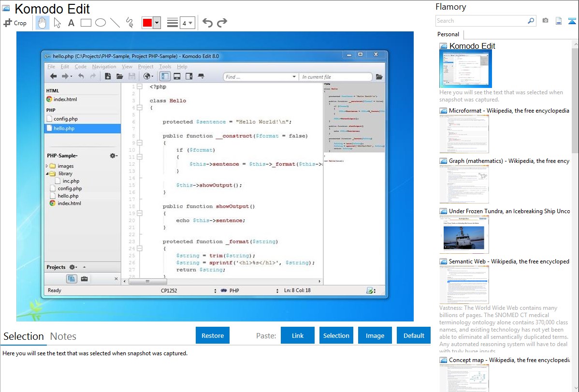Undo the last annotation
The height and width of the screenshot is (392, 579).
[x=207, y=23]
